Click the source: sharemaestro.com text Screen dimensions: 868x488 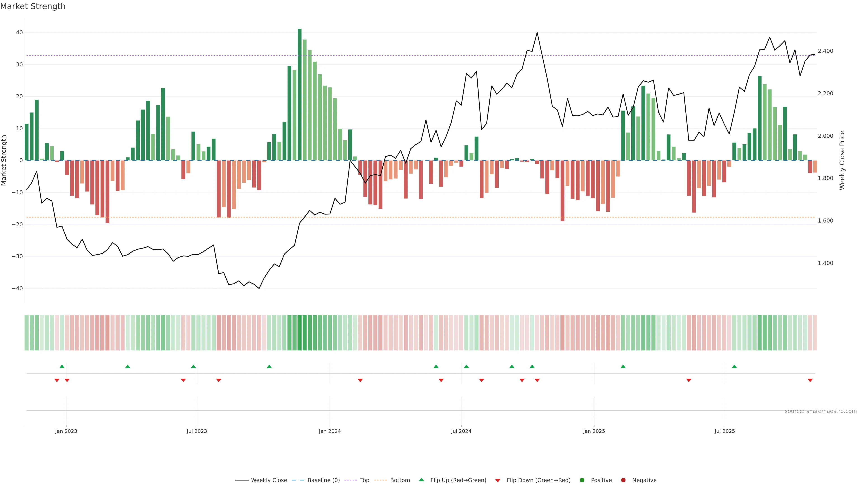point(821,411)
